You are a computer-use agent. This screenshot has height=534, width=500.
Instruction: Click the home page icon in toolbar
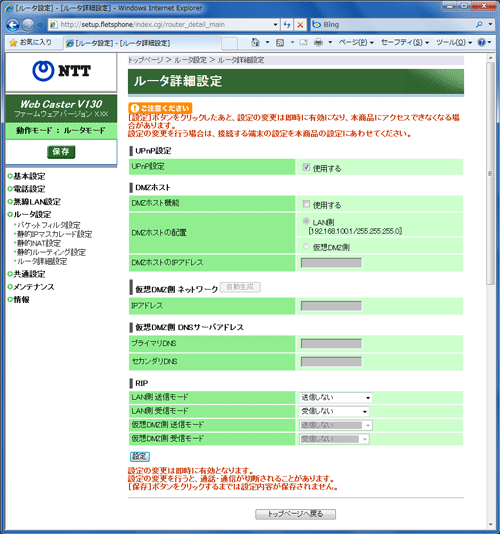point(255,43)
